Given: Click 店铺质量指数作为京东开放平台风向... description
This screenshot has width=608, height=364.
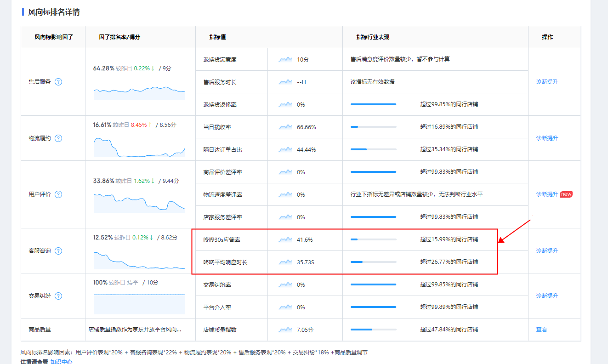Looking at the screenshot, I should point(135,330).
